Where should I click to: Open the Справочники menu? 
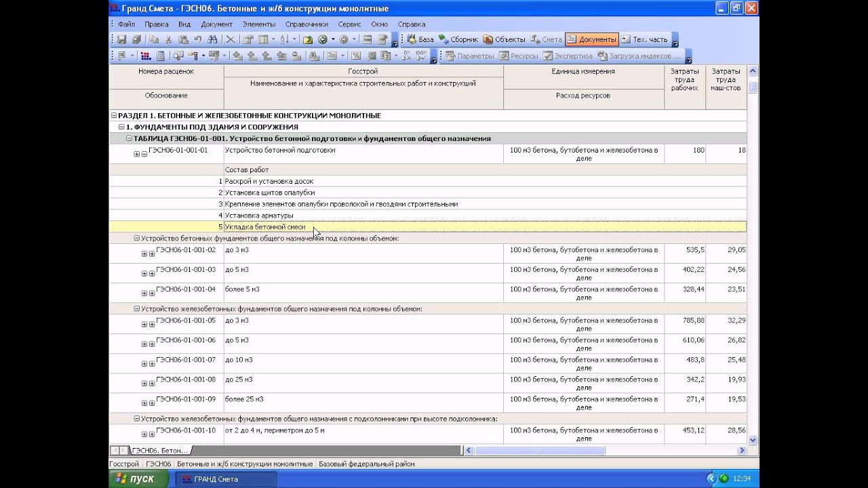point(307,24)
